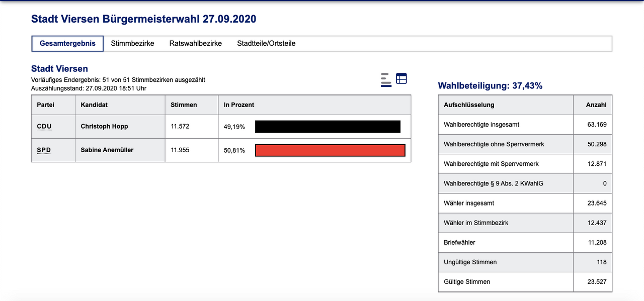Click the value 118
This screenshot has width=644, height=301.
point(601,262)
